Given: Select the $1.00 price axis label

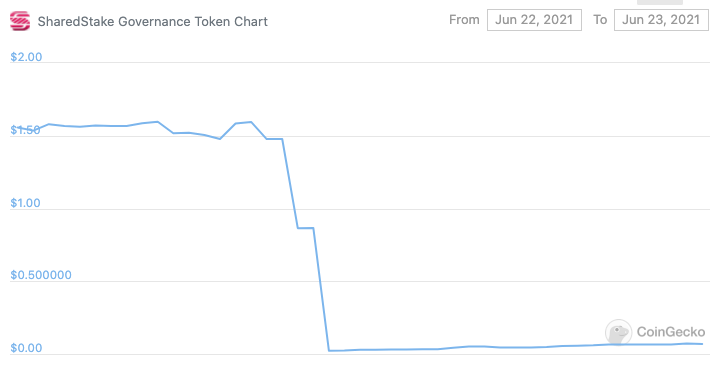Looking at the screenshot, I should click(25, 203).
